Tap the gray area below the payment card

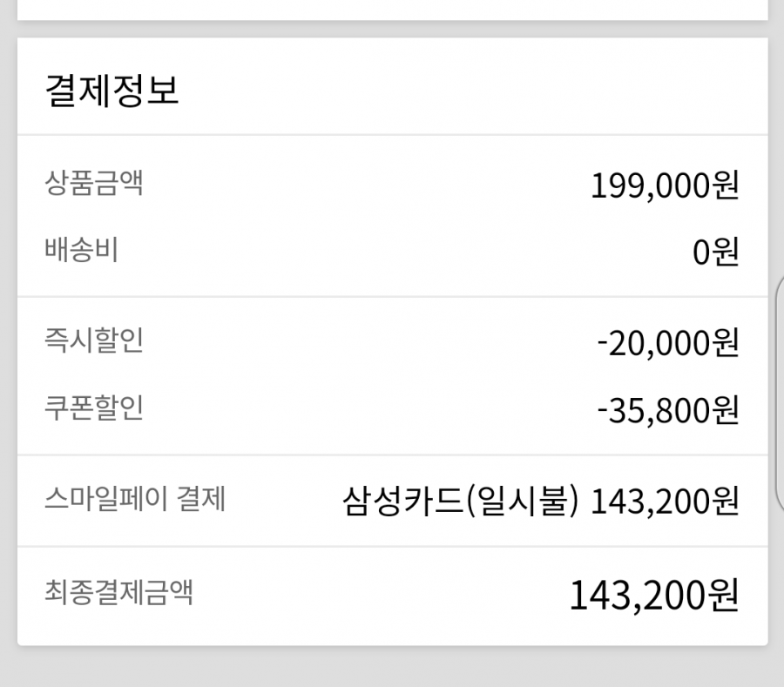(x=392, y=667)
